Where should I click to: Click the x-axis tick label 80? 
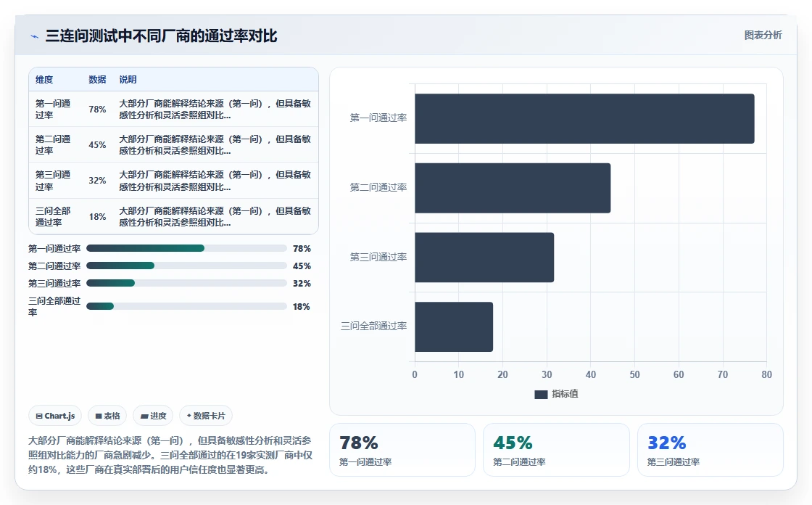(x=766, y=375)
